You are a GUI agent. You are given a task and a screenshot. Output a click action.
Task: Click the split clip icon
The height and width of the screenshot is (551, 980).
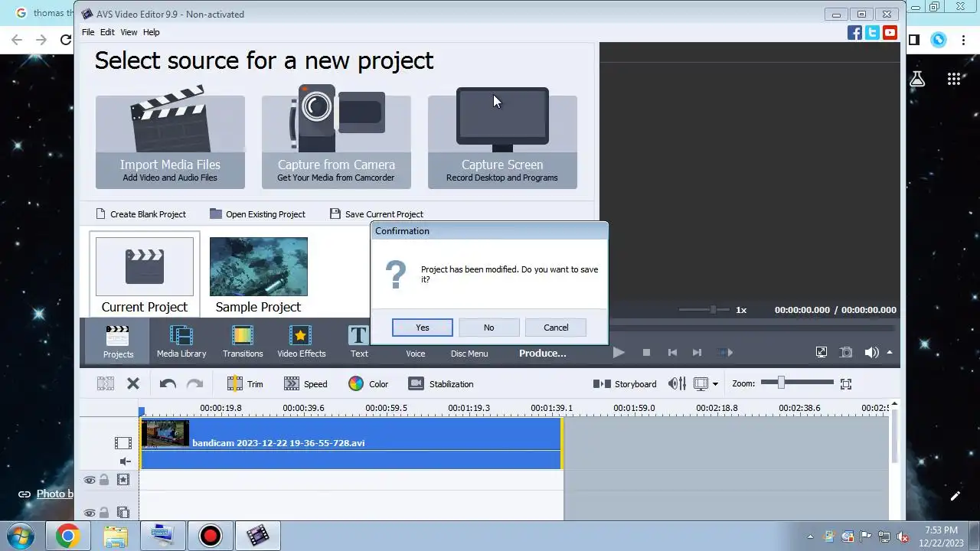[106, 383]
